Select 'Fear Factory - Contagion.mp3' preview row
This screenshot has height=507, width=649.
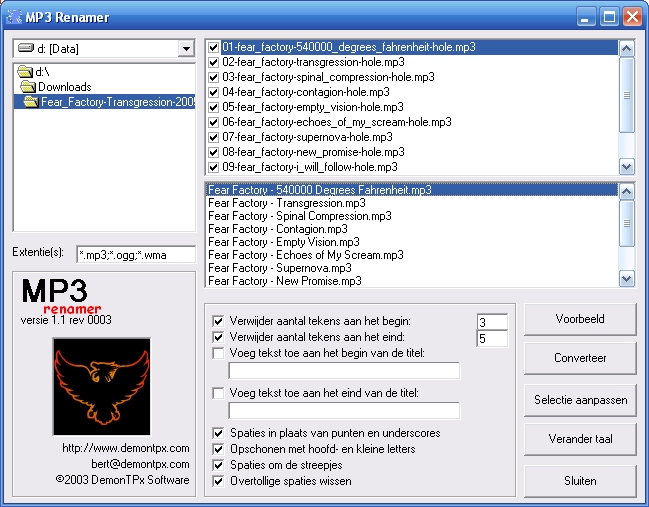[412, 229]
